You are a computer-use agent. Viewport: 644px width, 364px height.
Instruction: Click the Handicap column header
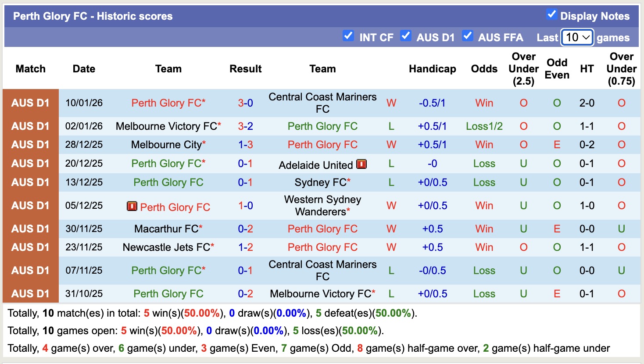coord(432,69)
